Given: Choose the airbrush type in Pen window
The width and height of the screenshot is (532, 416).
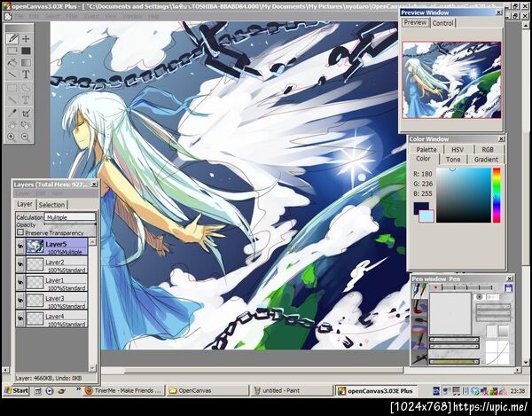Looking at the screenshot, I should [419, 321].
